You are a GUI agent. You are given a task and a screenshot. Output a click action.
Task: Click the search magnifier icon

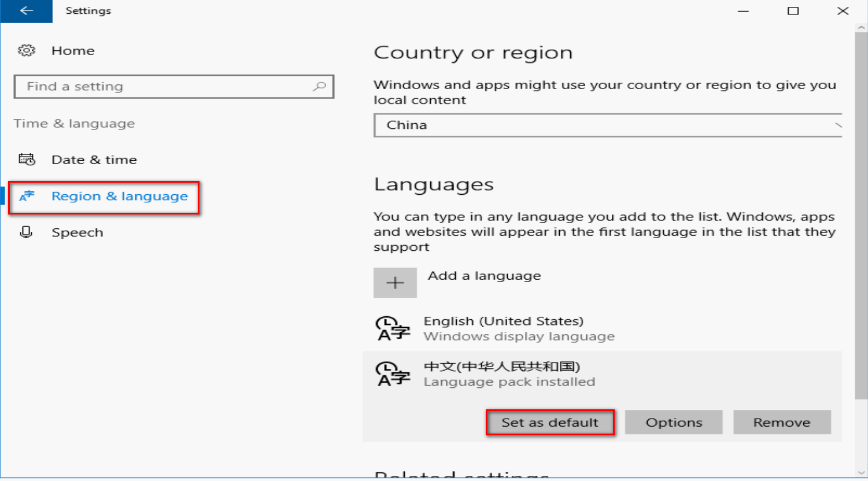(x=319, y=87)
